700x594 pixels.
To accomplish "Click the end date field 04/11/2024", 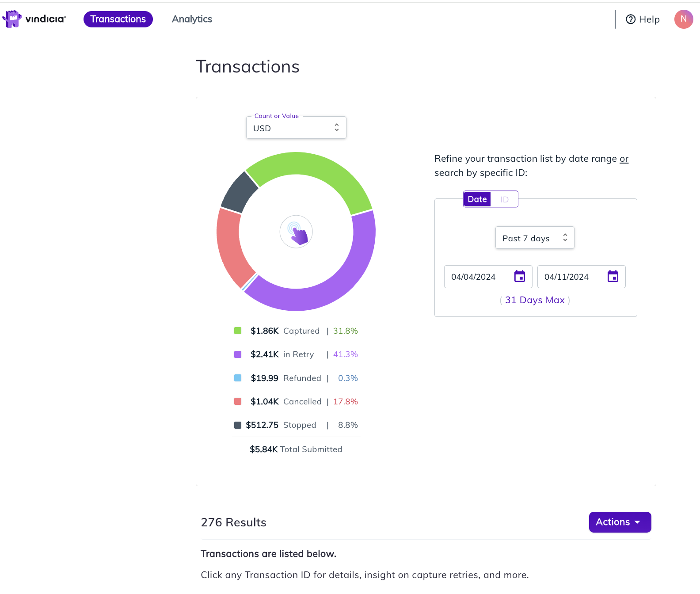I will [x=581, y=277].
